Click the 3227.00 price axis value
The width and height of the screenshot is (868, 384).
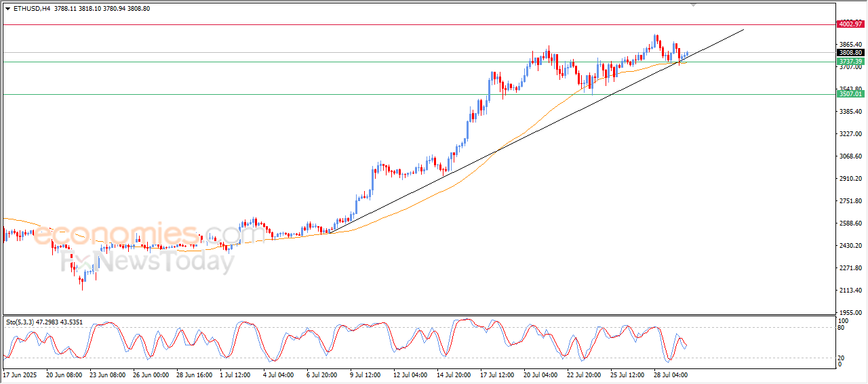[850, 134]
